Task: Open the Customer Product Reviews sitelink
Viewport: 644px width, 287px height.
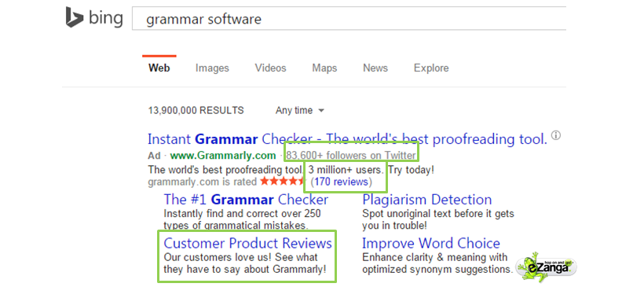Action: click(247, 243)
